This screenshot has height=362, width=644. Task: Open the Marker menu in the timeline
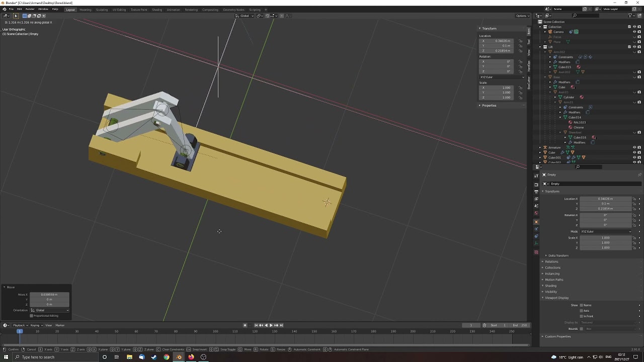pyautogui.click(x=60, y=325)
